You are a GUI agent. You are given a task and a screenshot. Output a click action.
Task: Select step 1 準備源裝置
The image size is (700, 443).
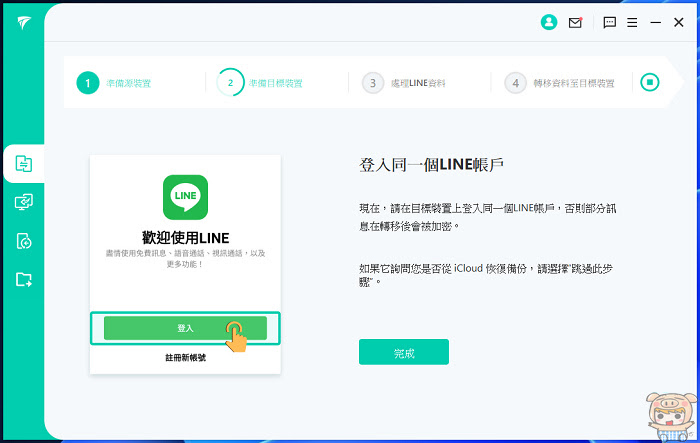coord(114,83)
